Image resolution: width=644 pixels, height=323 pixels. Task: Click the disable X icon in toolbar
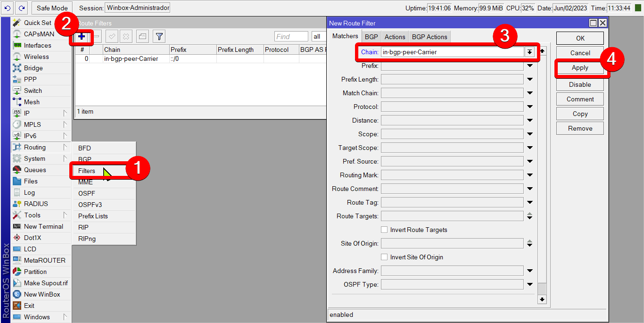pos(126,36)
